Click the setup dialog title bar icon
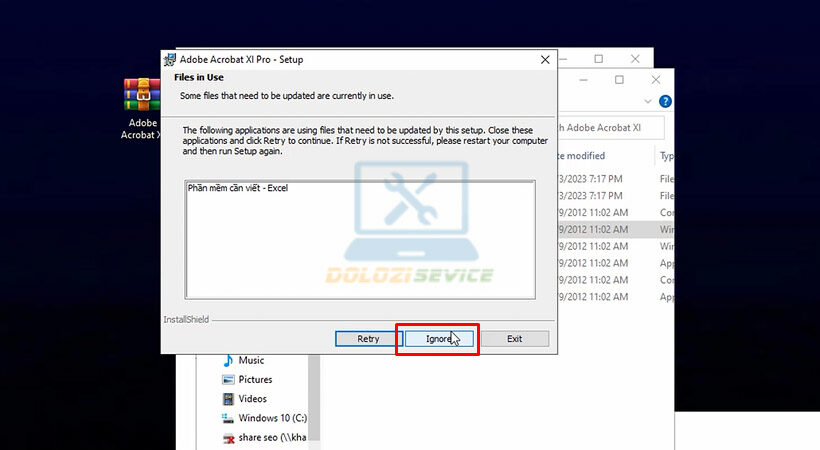This screenshot has width=820, height=450. pos(170,59)
